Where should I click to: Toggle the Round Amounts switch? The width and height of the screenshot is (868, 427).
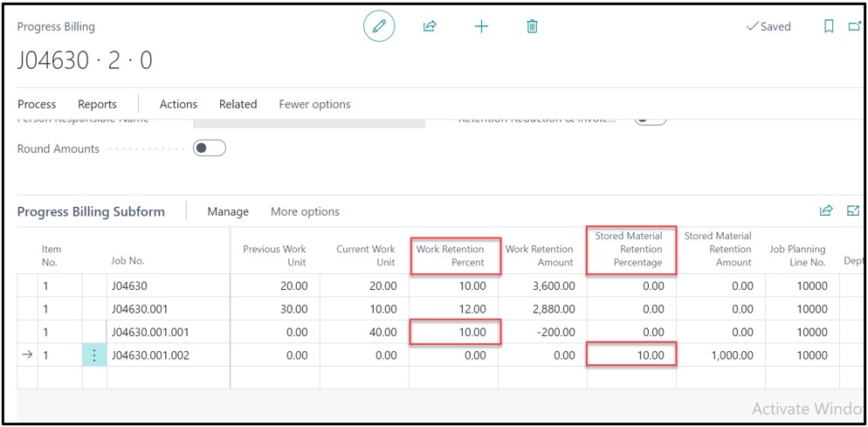coord(210,148)
